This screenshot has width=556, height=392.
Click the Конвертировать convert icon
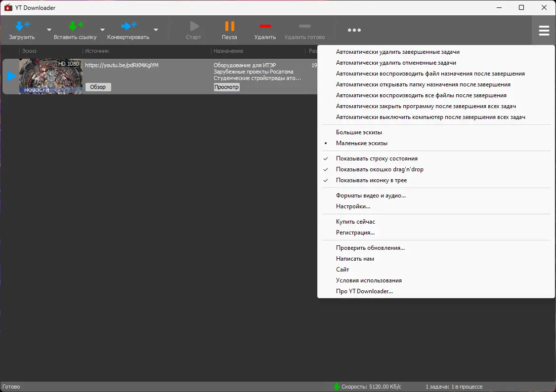pyautogui.click(x=128, y=26)
